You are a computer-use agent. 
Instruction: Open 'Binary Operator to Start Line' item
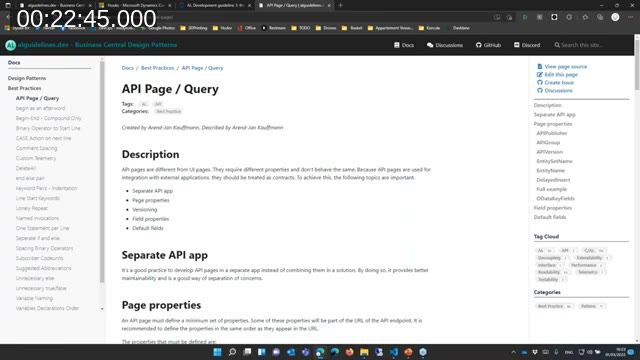48,128
